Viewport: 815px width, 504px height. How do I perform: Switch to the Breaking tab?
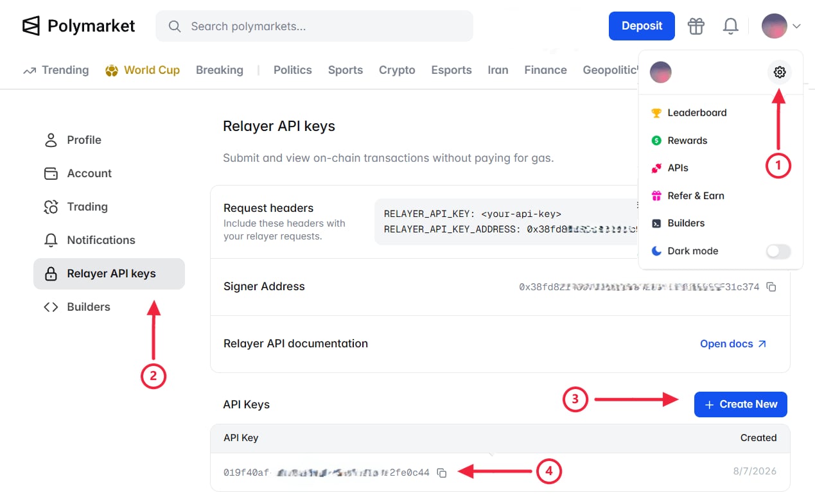(x=220, y=70)
